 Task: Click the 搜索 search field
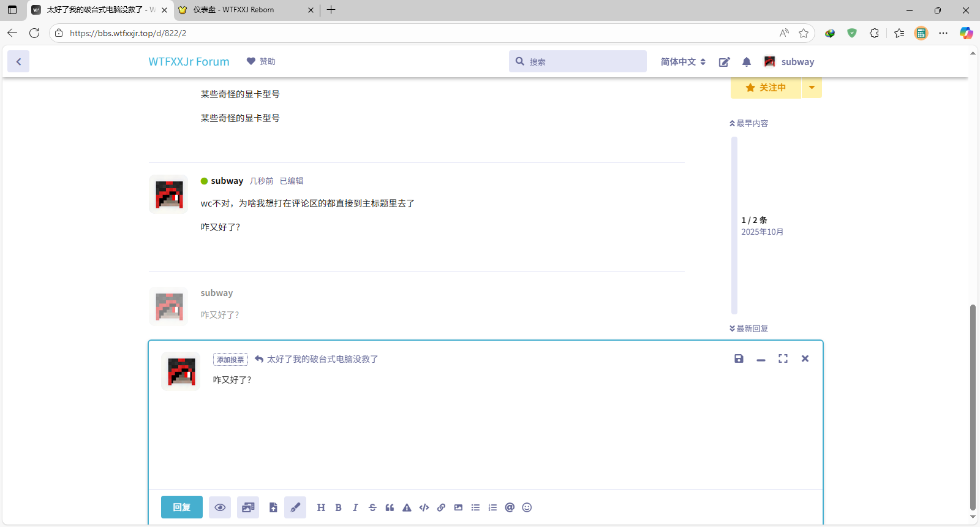pos(582,62)
